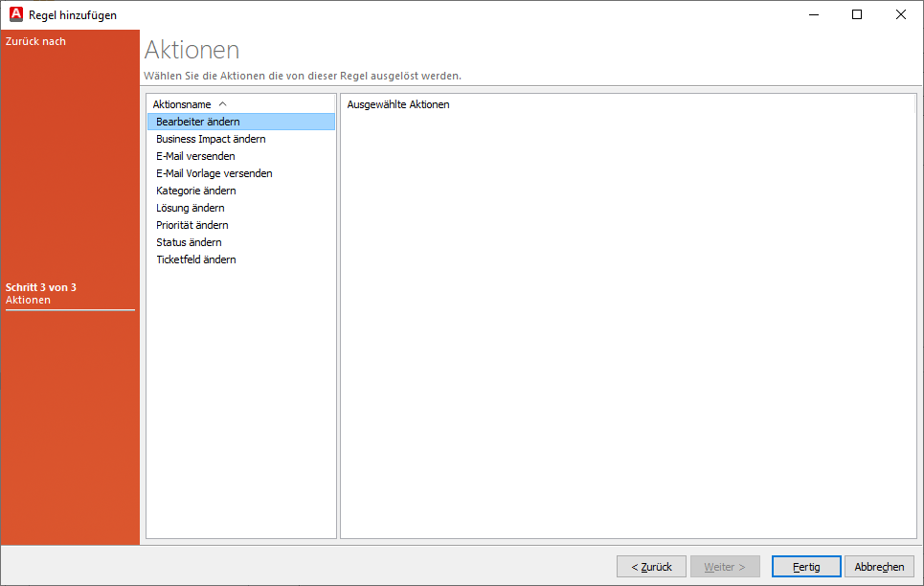Minimize the 'Regel hinzufügen' window
Screen dimensions: 924x586
pos(813,14)
